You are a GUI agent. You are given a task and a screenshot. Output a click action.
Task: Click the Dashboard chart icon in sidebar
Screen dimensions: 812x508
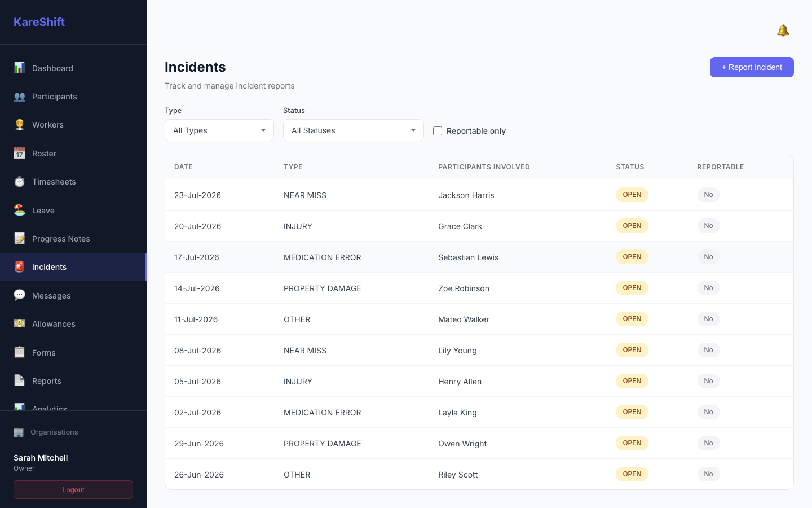tap(19, 68)
